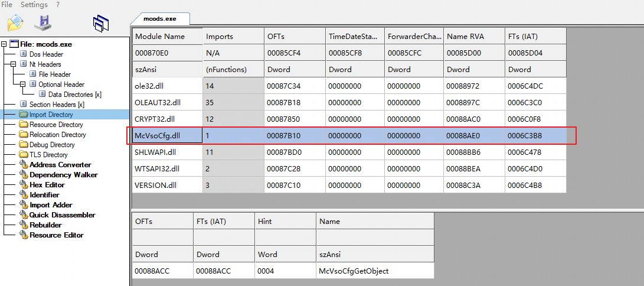Click the Identifier gear icon

(x=23, y=195)
